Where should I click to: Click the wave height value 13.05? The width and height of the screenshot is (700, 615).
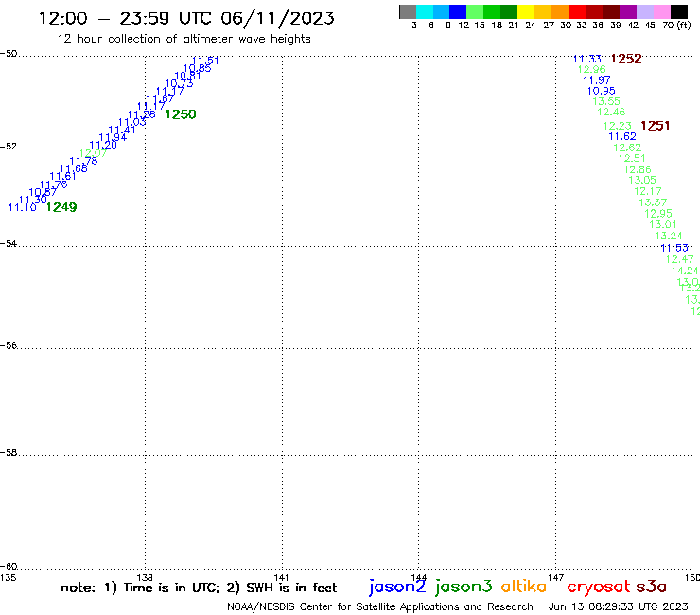[x=642, y=180]
